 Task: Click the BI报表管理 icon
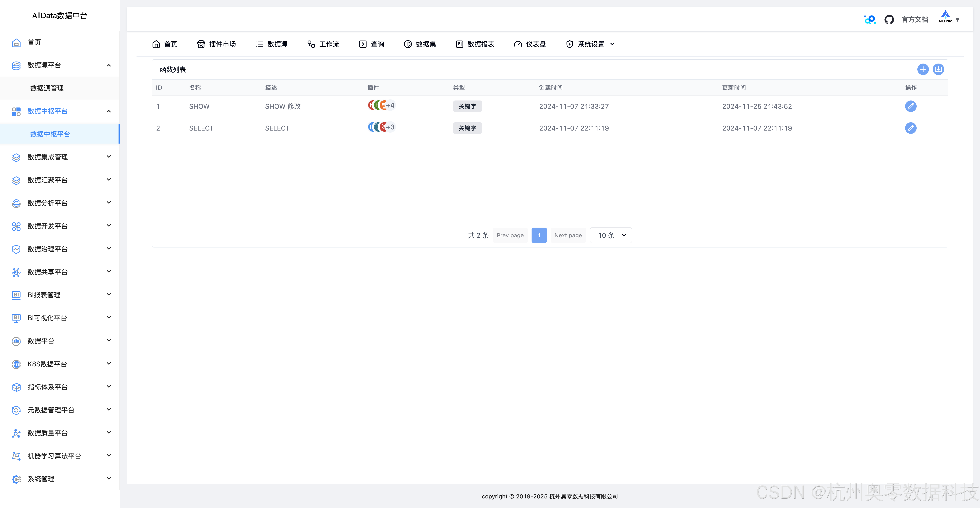pyautogui.click(x=16, y=295)
